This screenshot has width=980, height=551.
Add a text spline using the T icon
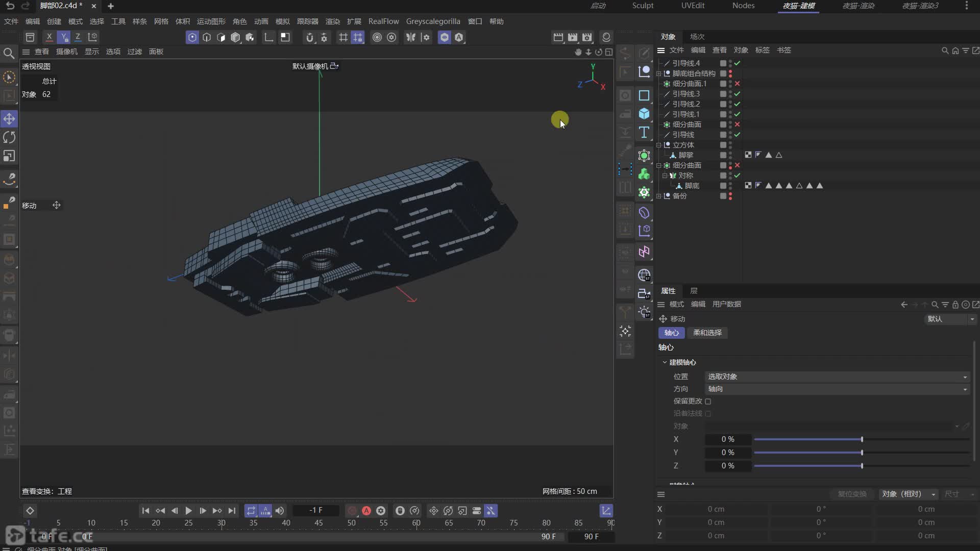[644, 132]
